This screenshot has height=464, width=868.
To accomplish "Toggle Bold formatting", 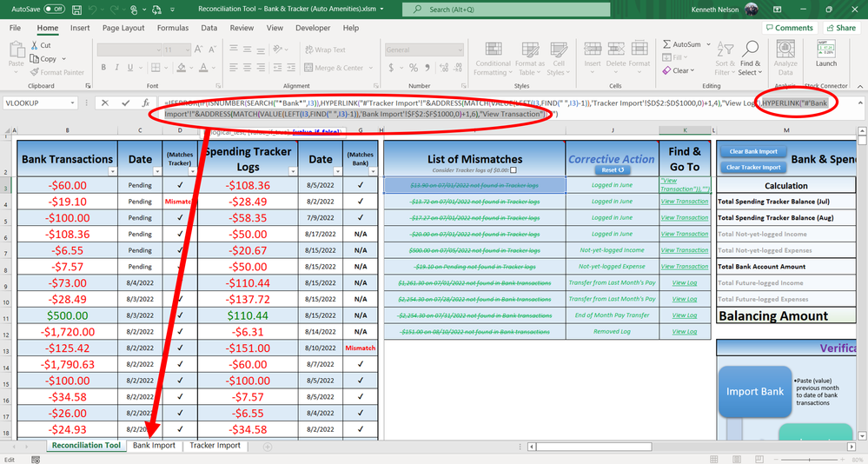I will pos(103,68).
